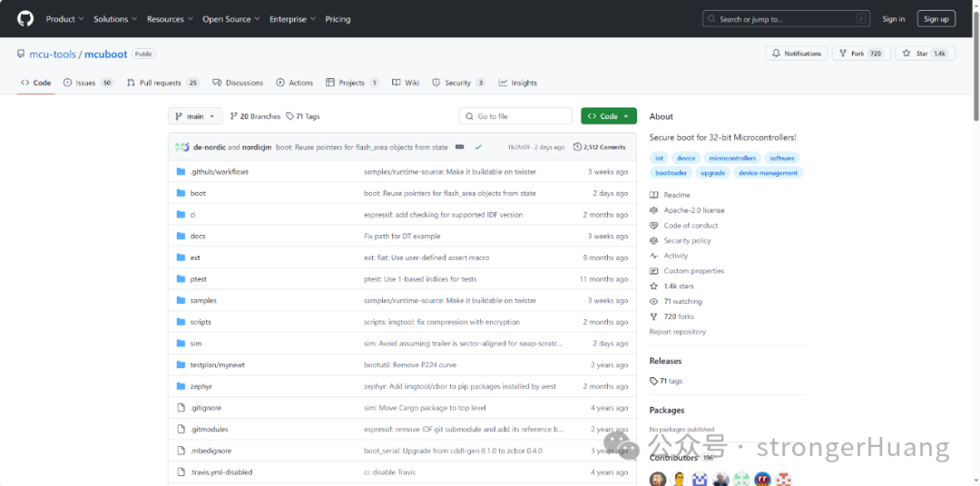Click the Go to file search field
Image resolution: width=980 pixels, height=486 pixels.
(515, 116)
